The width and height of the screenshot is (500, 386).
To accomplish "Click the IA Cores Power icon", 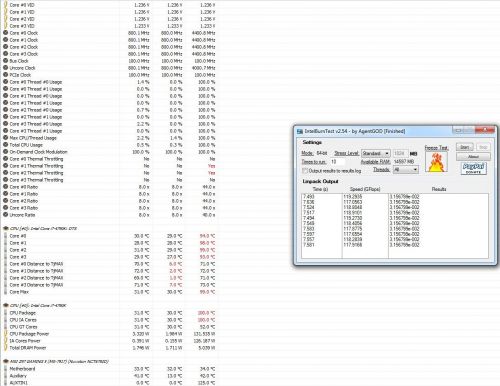I will click(5, 341).
